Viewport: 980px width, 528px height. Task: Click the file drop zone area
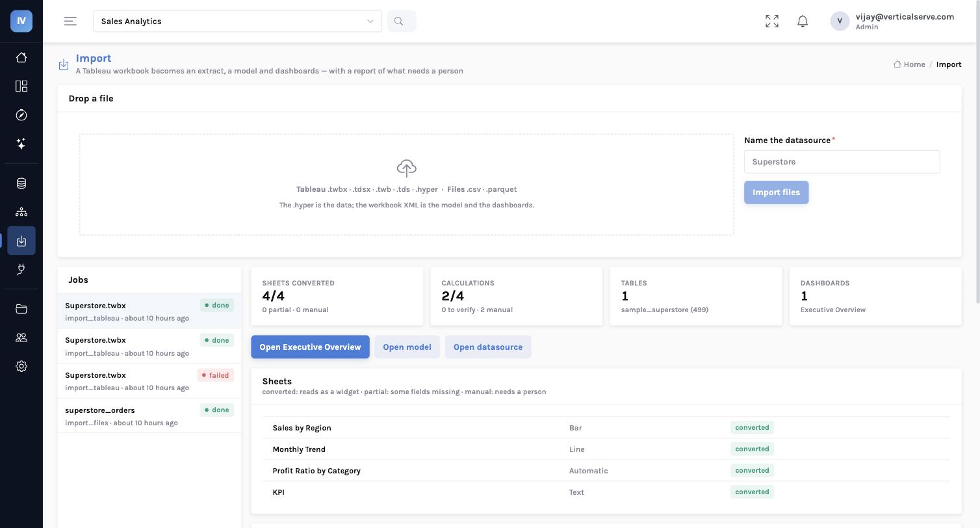[x=407, y=185]
